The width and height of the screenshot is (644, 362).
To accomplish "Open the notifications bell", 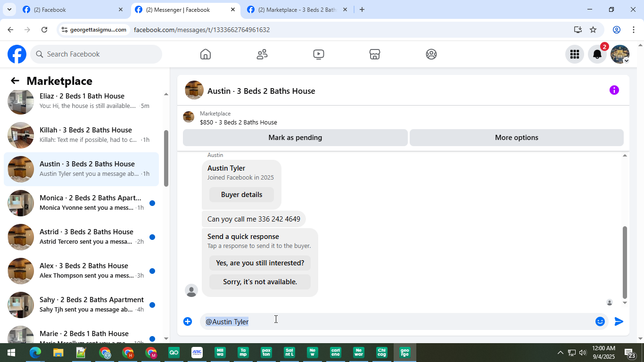I will point(597,54).
